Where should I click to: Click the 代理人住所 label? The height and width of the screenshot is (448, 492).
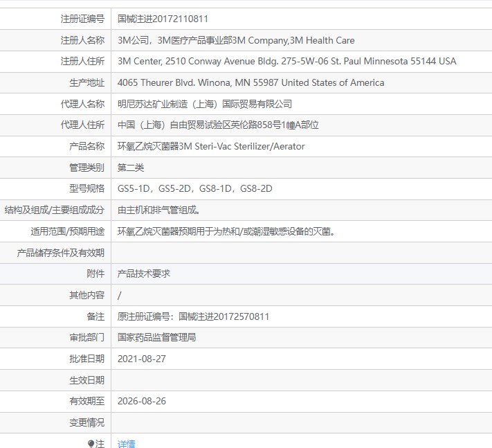pyautogui.click(x=82, y=125)
